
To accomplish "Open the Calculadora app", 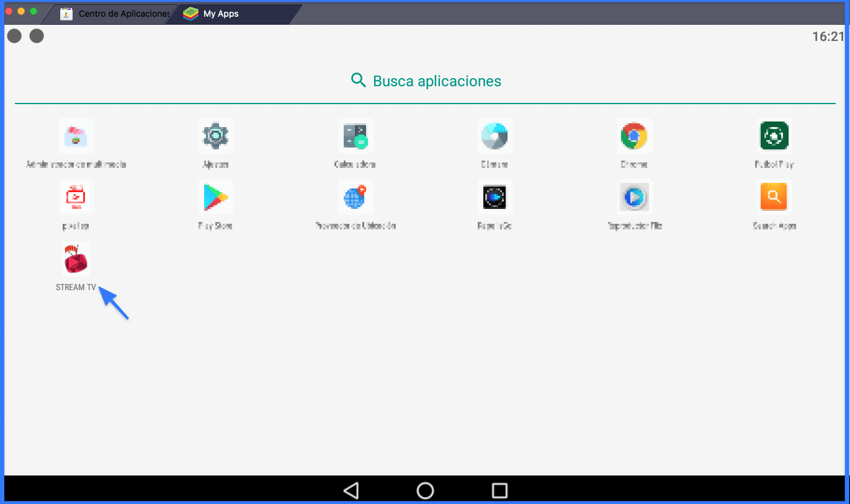I will point(355,136).
